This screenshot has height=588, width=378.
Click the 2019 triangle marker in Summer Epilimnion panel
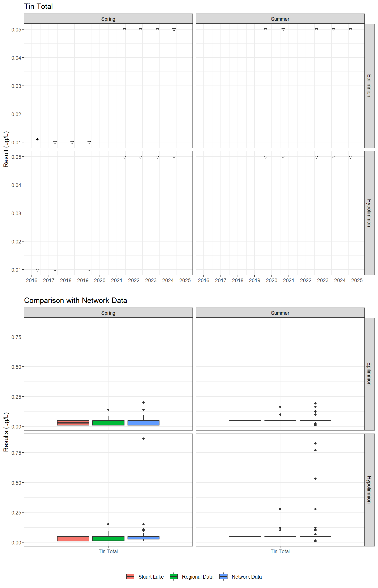coord(266,30)
